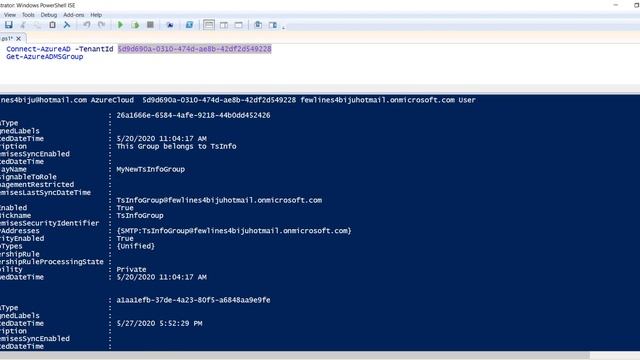Show Script Pane Top layout icon

point(209,25)
